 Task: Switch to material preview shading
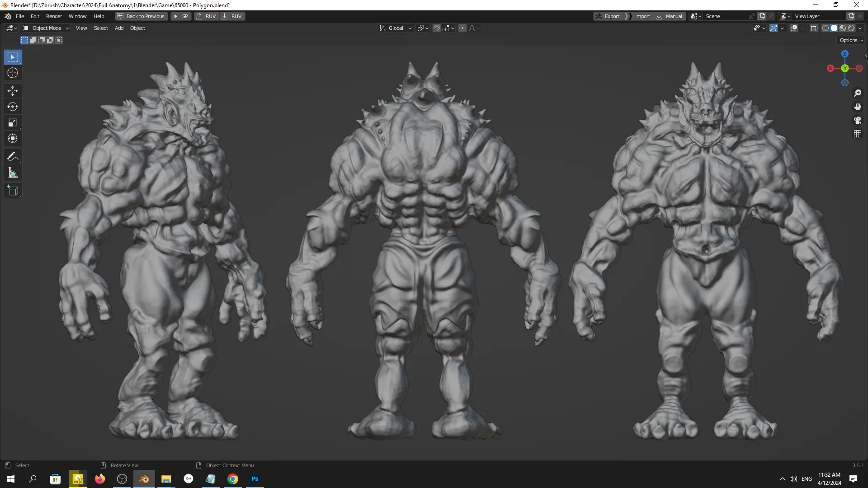tap(843, 28)
